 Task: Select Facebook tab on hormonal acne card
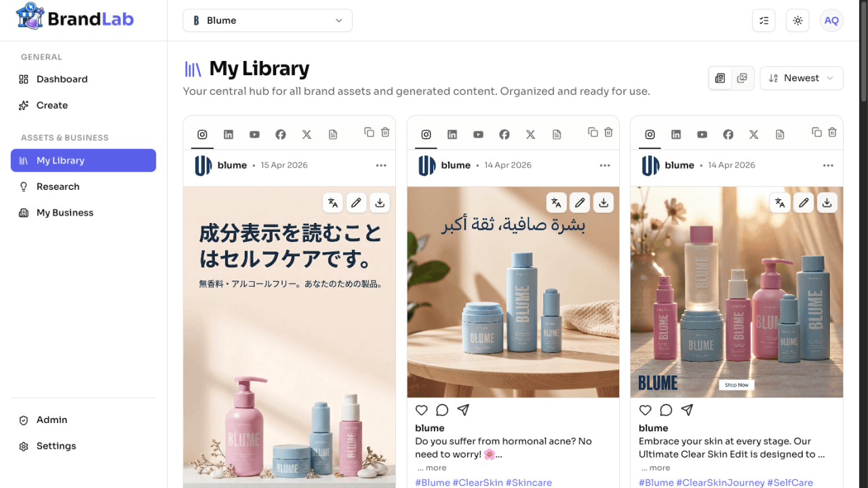point(505,134)
